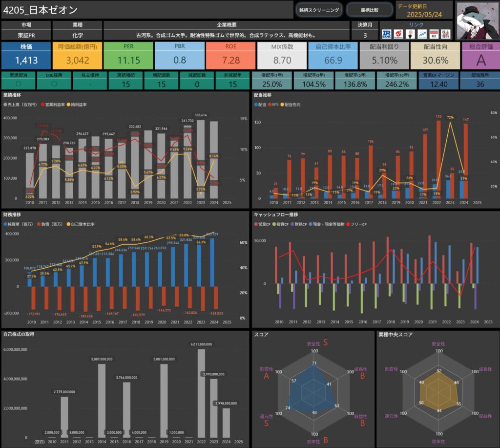The width and height of the screenshot is (500, 448).
Task: Click the 銘柄スクリーニング button
Action: 319,10
